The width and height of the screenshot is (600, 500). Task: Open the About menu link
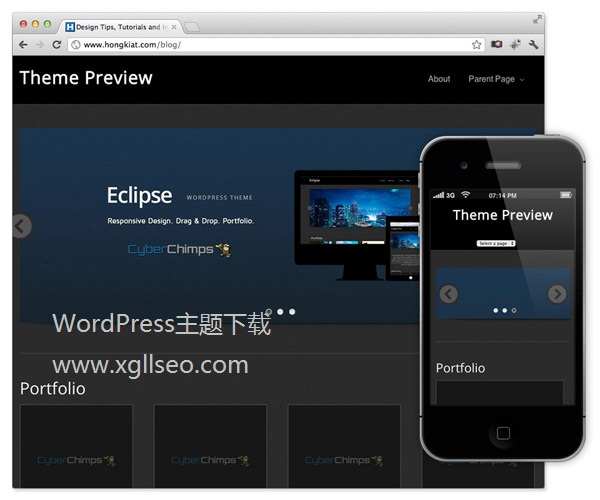click(439, 79)
